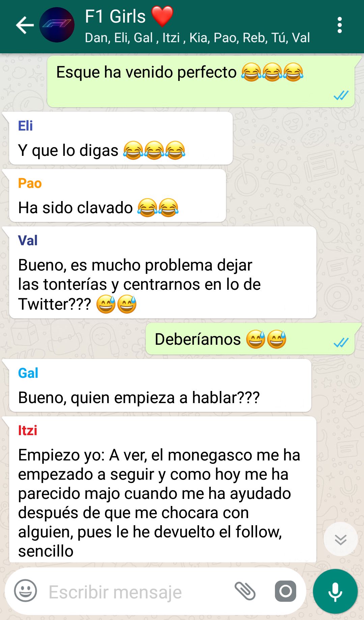Tap the back arrow in the header
364x620 pixels.
pyautogui.click(x=25, y=25)
